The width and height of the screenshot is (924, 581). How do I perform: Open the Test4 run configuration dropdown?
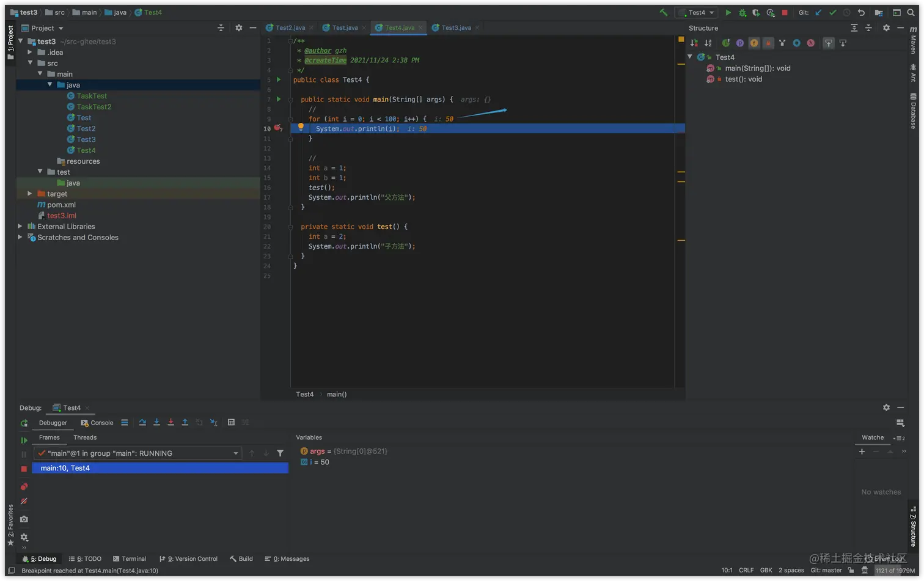[x=697, y=12]
